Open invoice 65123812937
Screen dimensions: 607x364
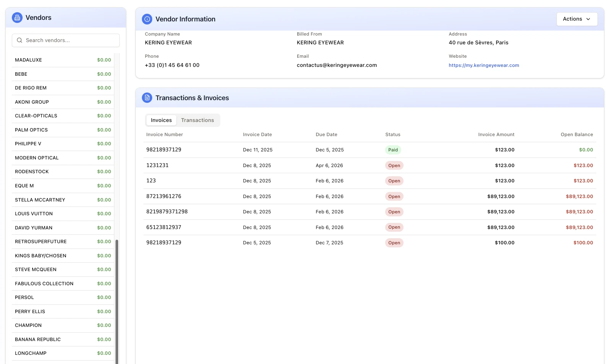coord(370,227)
